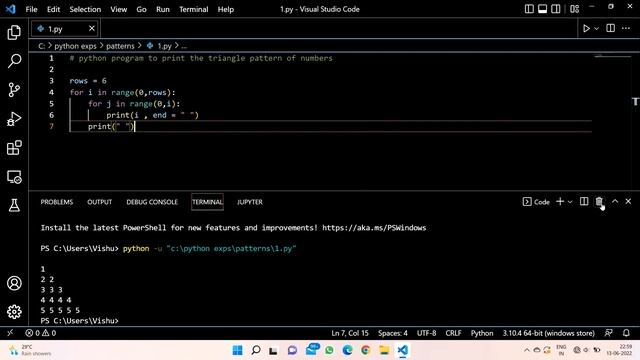Open the Edit menu
Image resolution: width=640 pixels, height=360 pixels.
click(x=53, y=9)
